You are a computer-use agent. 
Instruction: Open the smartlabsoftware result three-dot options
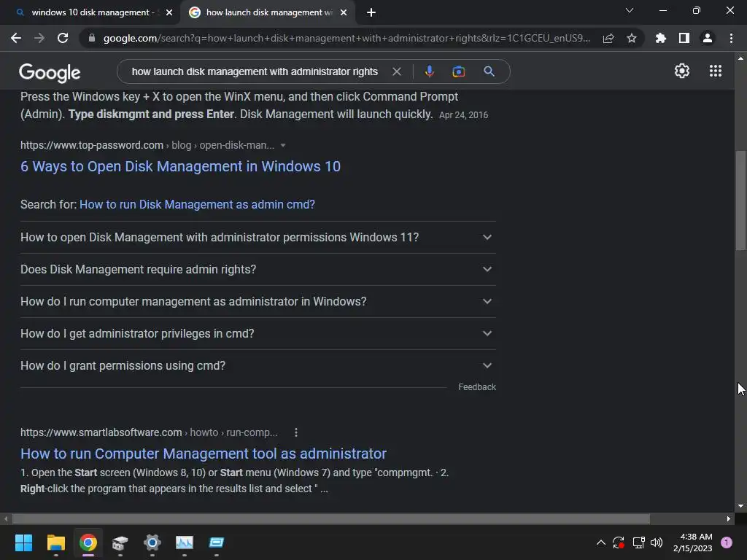[296, 432]
